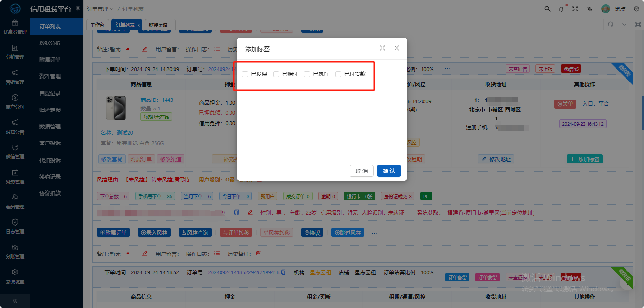Viewport: 644px width, 308px height.
Task: Close the 订单列表 tab
Action: (138, 25)
